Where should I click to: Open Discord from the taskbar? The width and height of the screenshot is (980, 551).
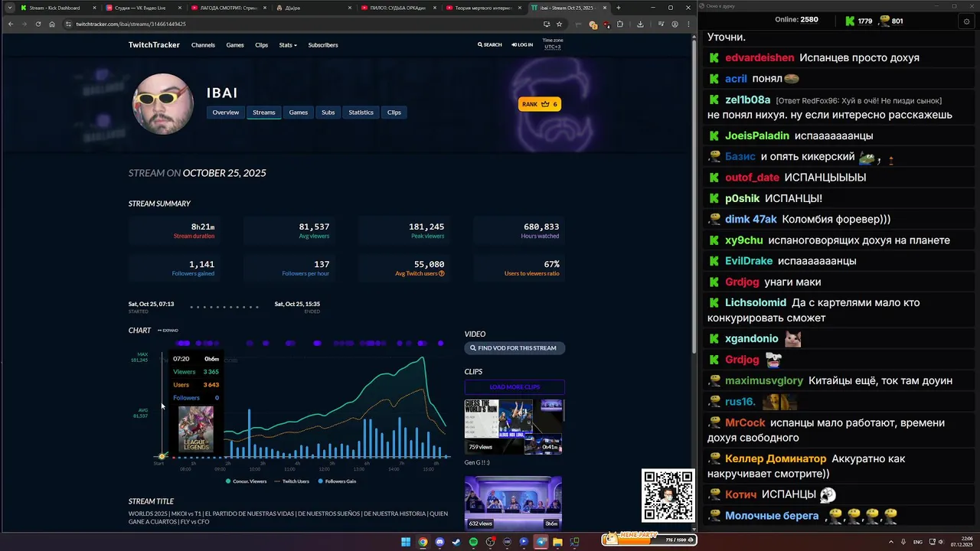[439, 542]
